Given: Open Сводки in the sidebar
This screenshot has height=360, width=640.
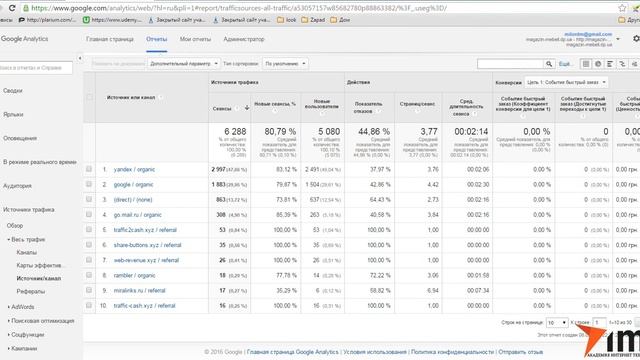Looking at the screenshot, I should click(13, 91).
